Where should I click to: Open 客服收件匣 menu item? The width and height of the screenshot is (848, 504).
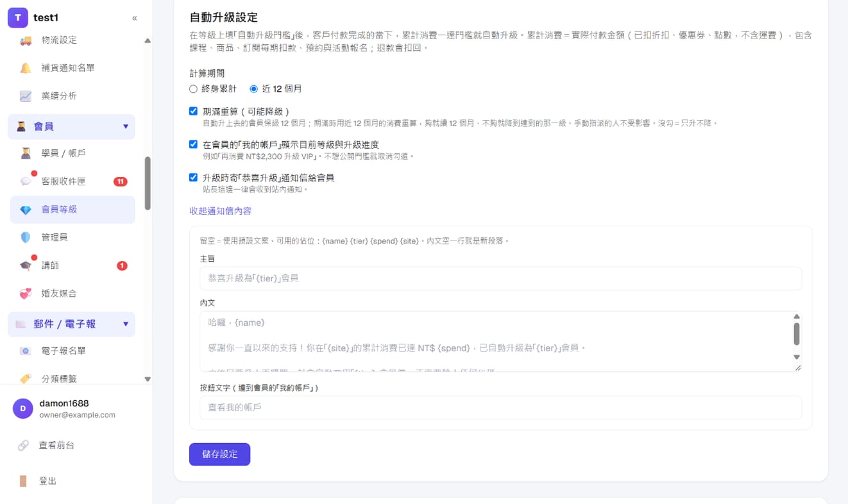click(x=72, y=181)
